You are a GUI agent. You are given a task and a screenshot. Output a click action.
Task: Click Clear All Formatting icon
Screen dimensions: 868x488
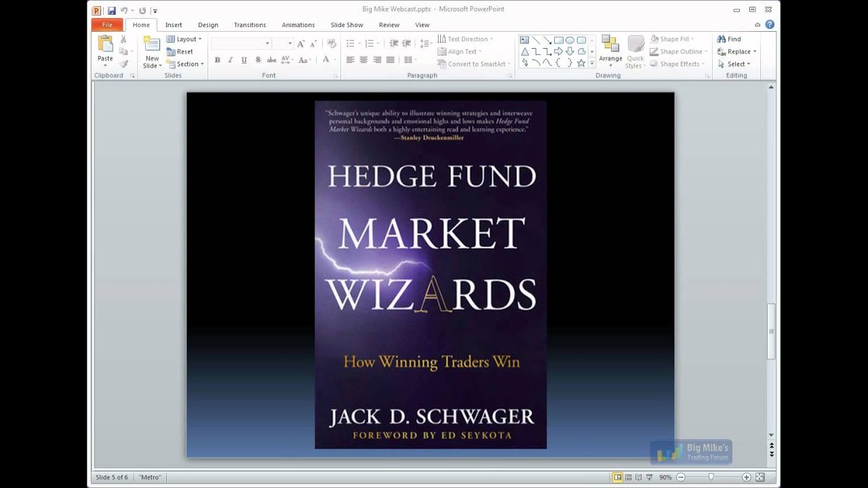332,43
